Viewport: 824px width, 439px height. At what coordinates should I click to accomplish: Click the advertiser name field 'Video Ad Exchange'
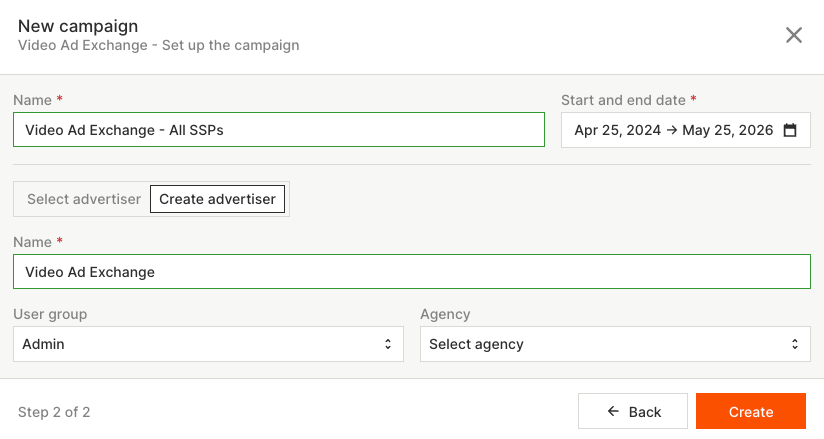pyautogui.click(x=412, y=272)
